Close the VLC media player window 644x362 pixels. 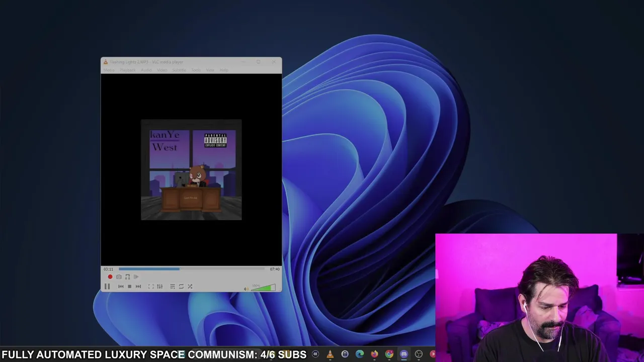273,62
